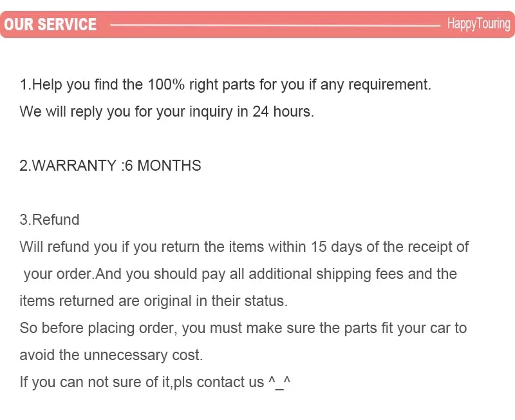Click the HappyTouring brand label
515x420 pixels.
pos(478,24)
